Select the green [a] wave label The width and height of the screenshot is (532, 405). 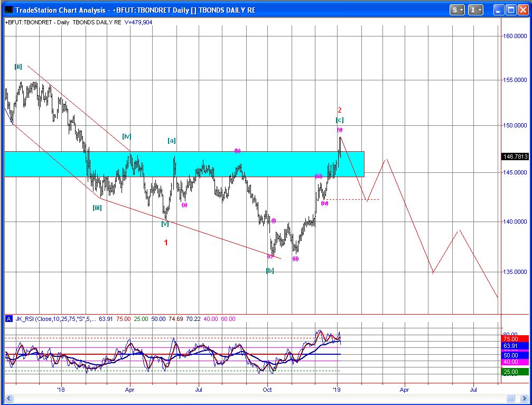(172, 141)
